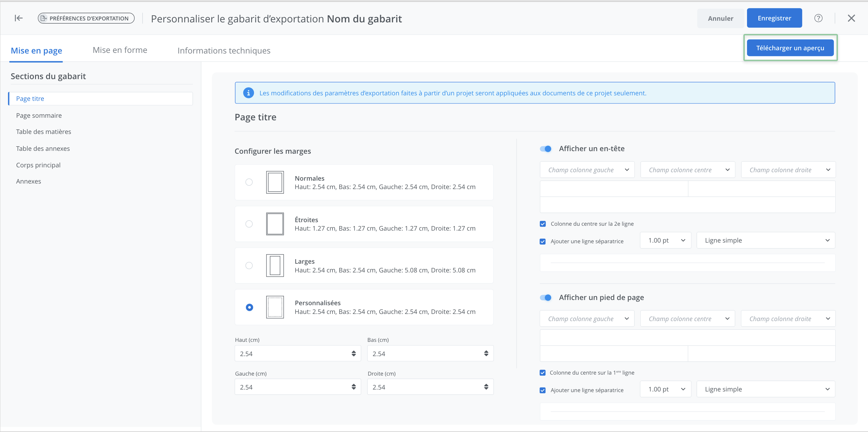Click Télécharger un aperçu button

click(x=790, y=48)
